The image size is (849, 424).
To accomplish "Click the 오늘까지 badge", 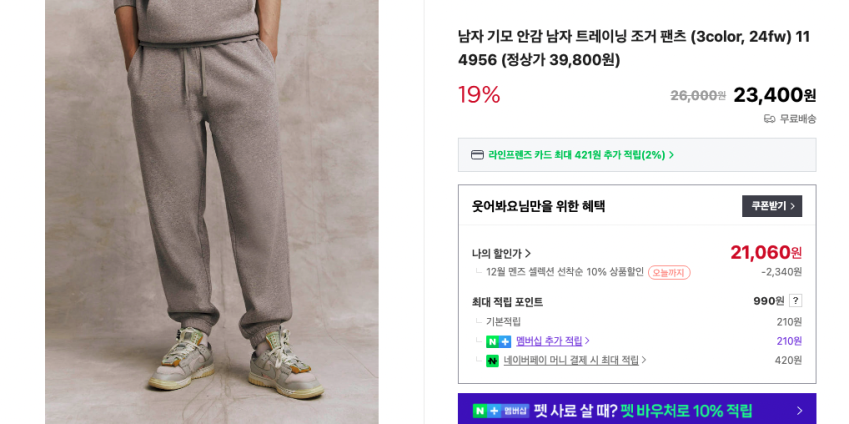I will [x=669, y=272].
